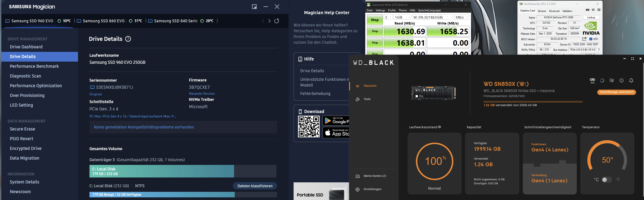The width and height of the screenshot is (644, 200).
Task: Click the GPU-Z refresh icon
Action: 593,10
